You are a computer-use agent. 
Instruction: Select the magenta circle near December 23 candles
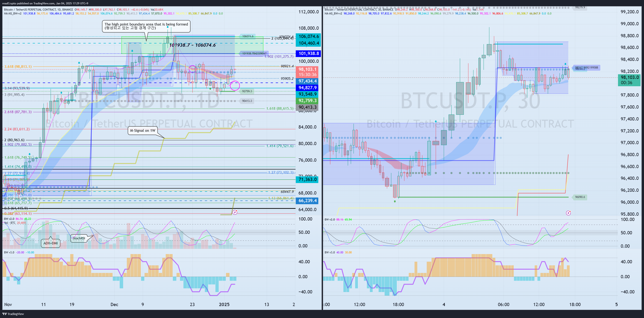coord(192,69)
